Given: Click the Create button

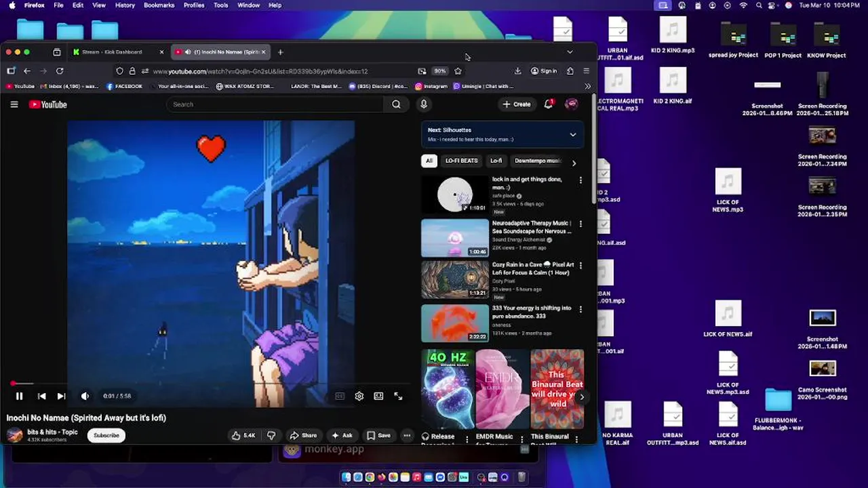Looking at the screenshot, I should point(517,104).
